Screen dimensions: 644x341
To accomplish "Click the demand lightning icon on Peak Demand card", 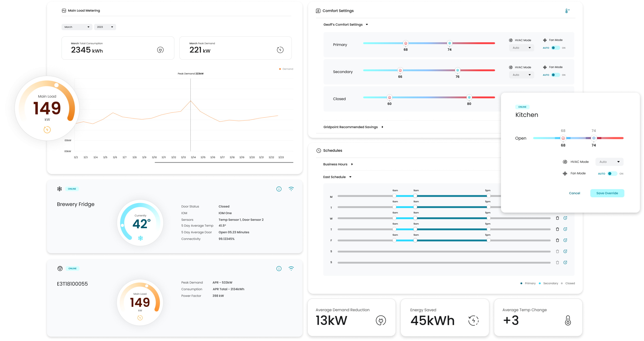I will (x=280, y=50).
